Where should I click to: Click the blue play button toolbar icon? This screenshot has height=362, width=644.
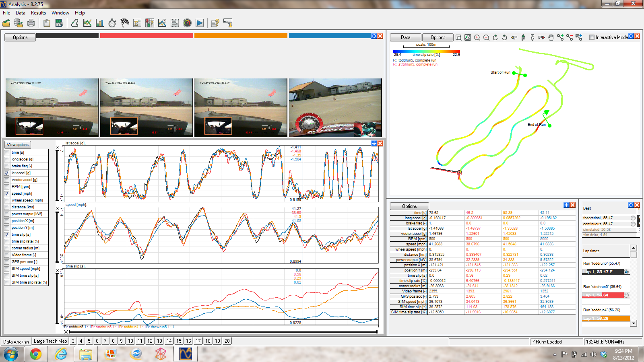(x=200, y=23)
